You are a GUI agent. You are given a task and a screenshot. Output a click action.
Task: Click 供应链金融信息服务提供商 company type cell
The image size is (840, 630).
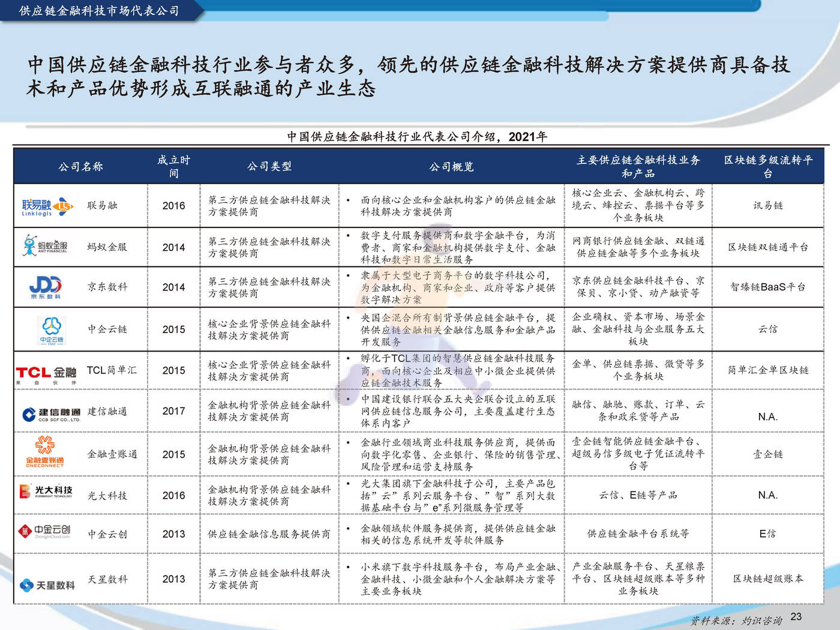click(269, 534)
